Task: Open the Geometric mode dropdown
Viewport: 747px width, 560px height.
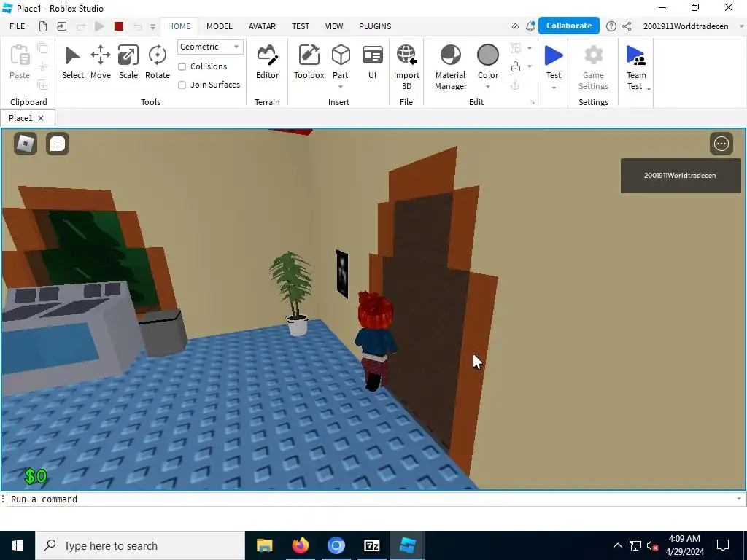Action: point(210,47)
